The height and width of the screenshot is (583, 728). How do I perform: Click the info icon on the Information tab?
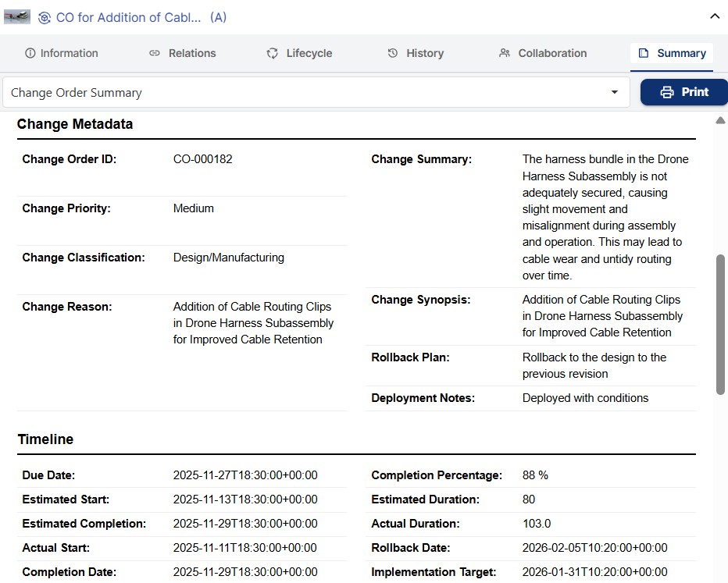pyautogui.click(x=30, y=53)
